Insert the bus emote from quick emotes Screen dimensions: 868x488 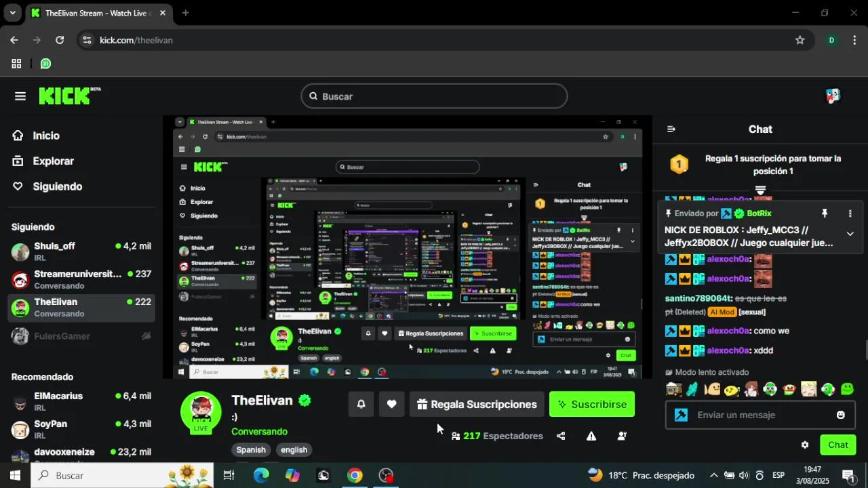(x=673, y=389)
